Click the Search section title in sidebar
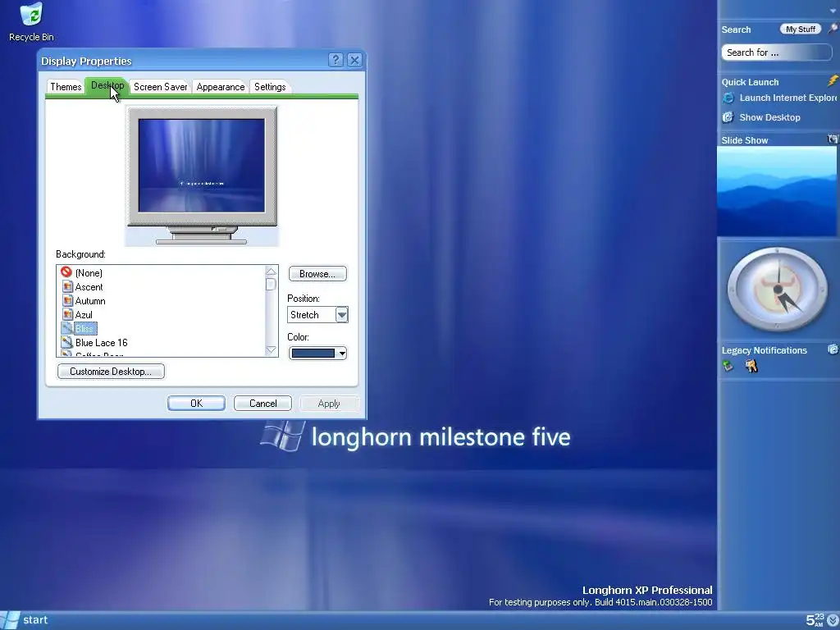 [x=736, y=30]
